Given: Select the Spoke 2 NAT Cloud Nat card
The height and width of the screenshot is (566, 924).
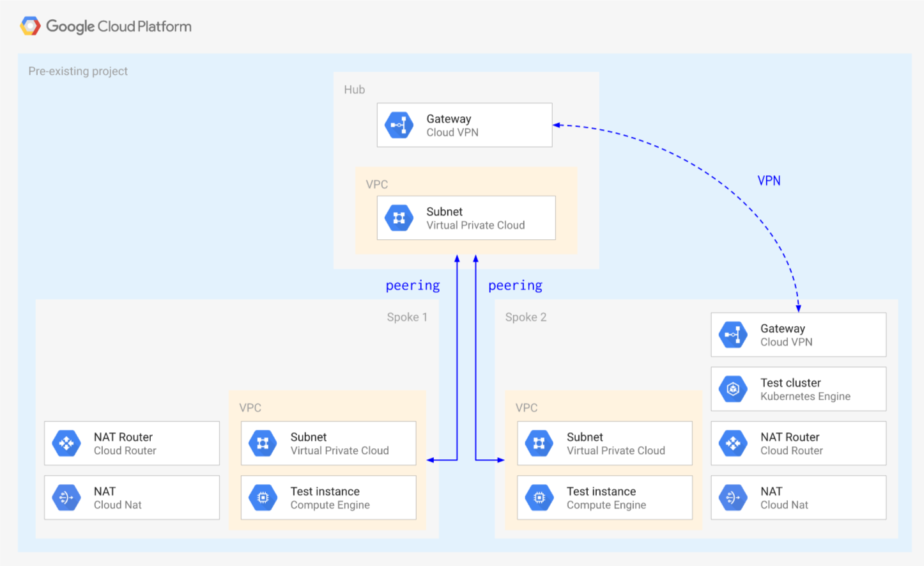Looking at the screenshot, I should click(x=799, y=498).
